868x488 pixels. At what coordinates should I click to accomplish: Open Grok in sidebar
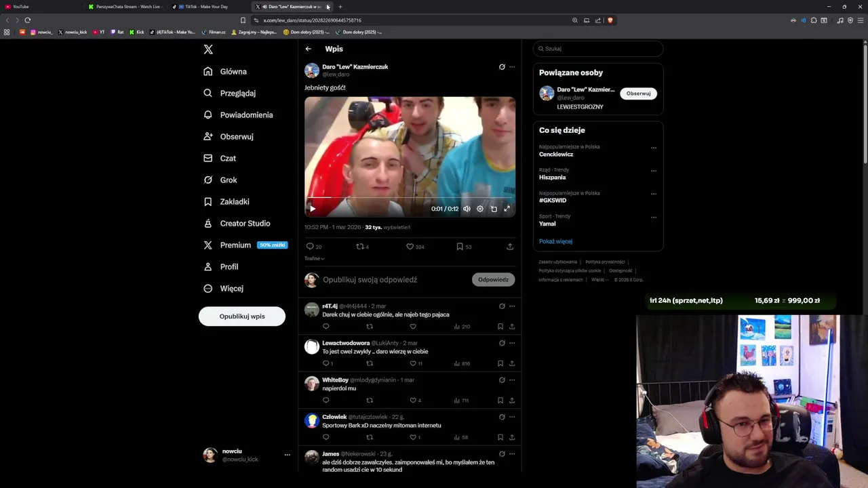point(220,180)
